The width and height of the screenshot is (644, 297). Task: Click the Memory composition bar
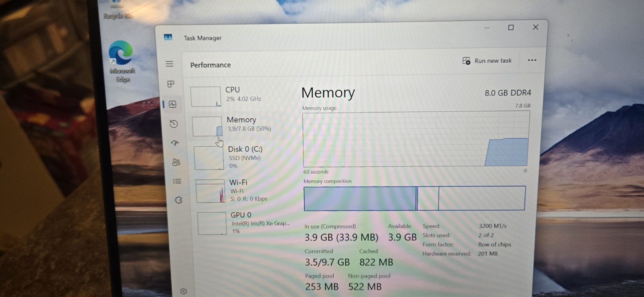tap(415, 198)
